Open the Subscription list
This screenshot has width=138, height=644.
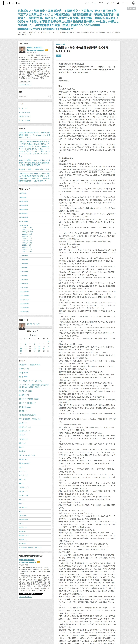[x=106, y=3]
